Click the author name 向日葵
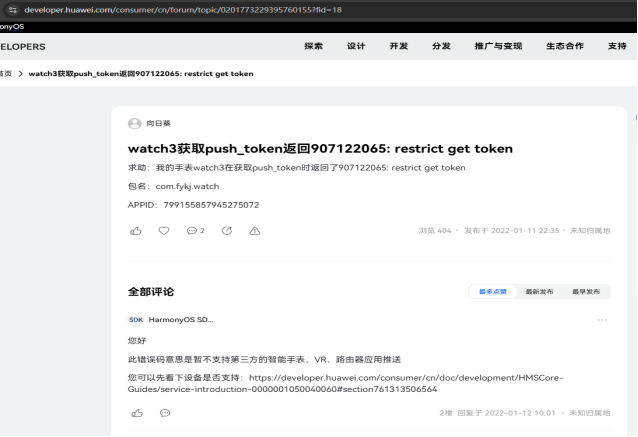This screenshot has height=437, width=638. click(158, 123)
